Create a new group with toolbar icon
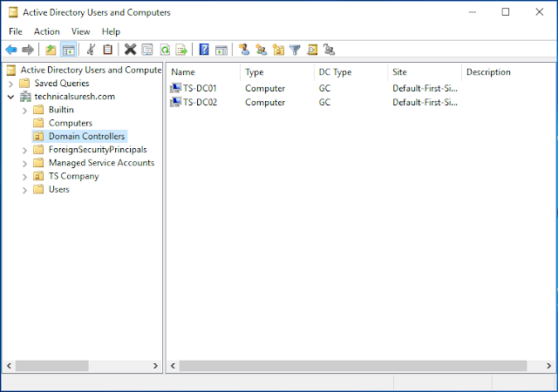The height and width of the screenshot is (392, 558). point(262,50)
